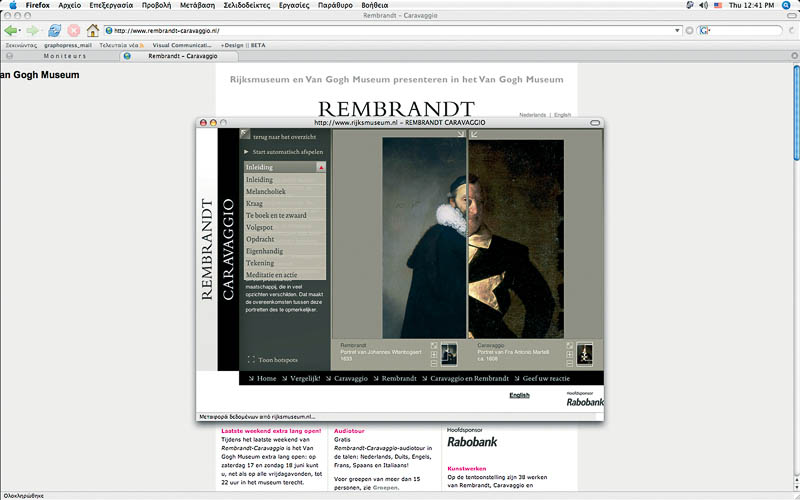The image size is (800, 500).
Task: Click the Google search engine icon
Action: 704,31
